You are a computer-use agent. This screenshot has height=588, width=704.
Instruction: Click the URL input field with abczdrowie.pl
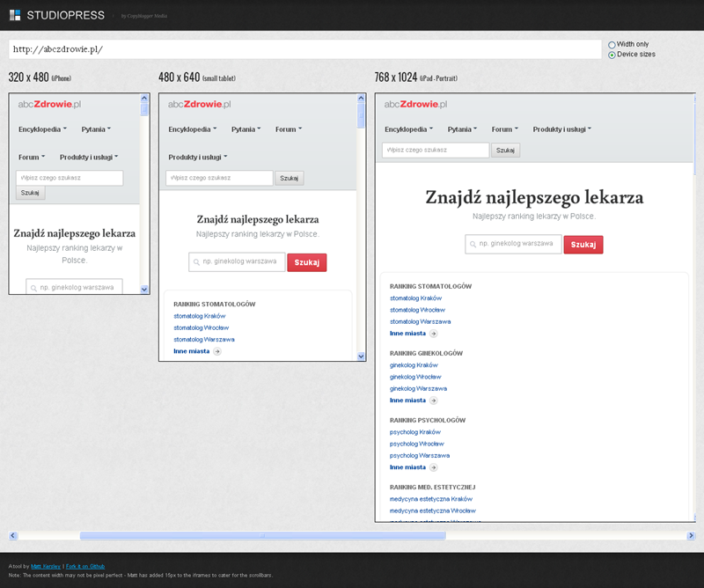pos(304,49)
